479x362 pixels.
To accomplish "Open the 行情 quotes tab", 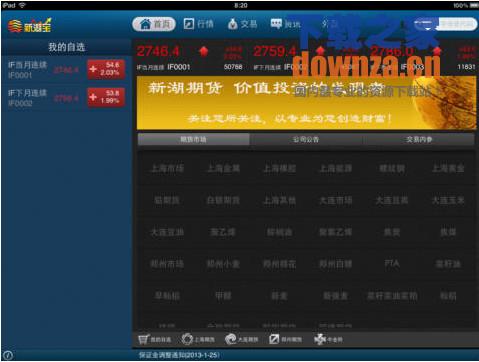I will (x=199, y=24).
